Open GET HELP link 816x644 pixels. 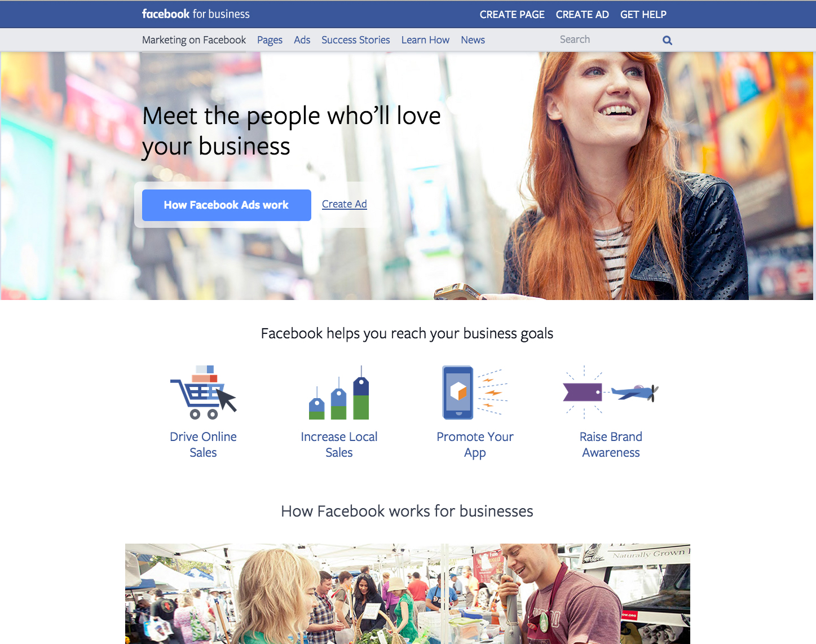click(x=643, y=15)
